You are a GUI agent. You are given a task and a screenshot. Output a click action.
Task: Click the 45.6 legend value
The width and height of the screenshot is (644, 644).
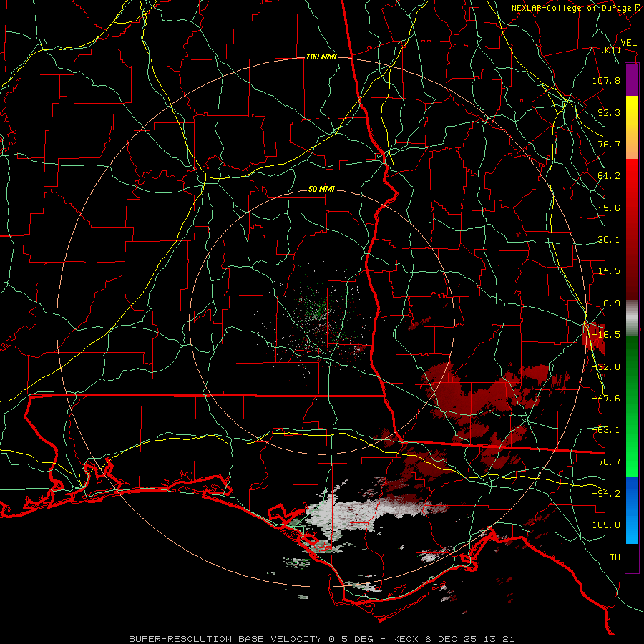tap(609, 208)
